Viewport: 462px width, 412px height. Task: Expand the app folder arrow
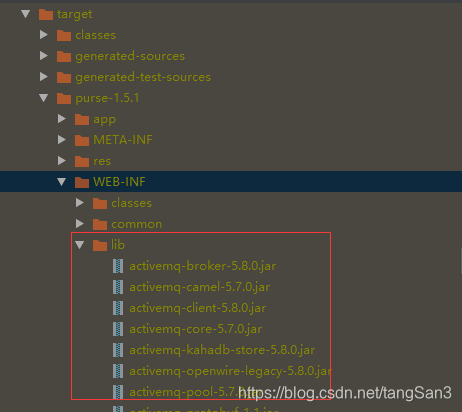[62, 119]
